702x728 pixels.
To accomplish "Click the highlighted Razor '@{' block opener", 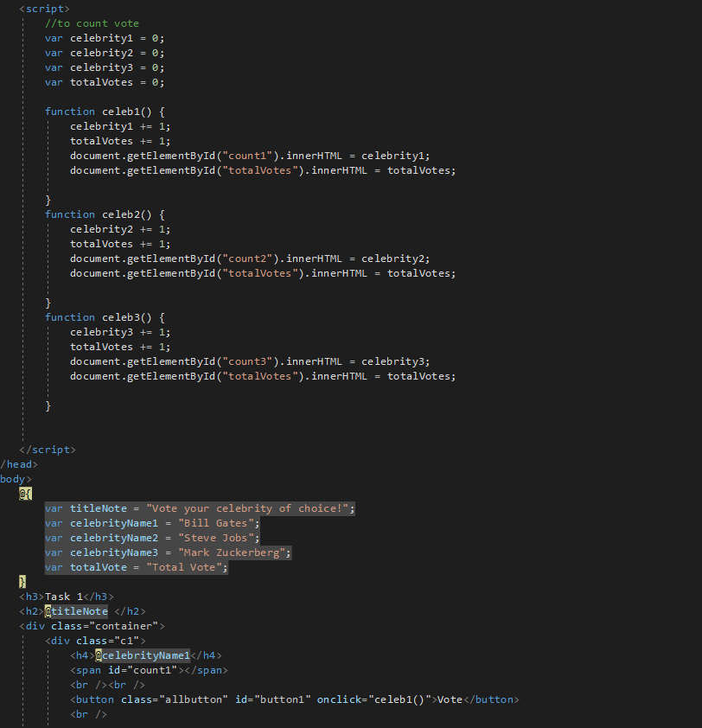I will (x=26, y=494).
